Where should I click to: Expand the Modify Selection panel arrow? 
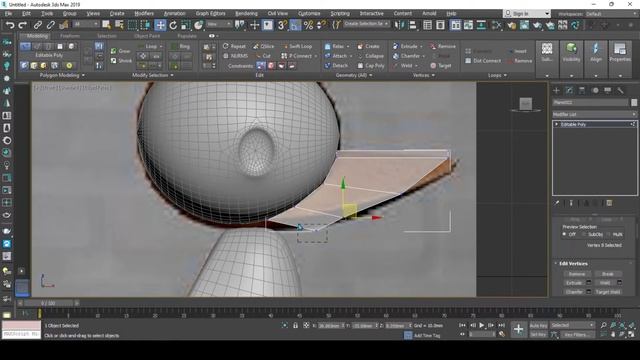coord(171,75)
